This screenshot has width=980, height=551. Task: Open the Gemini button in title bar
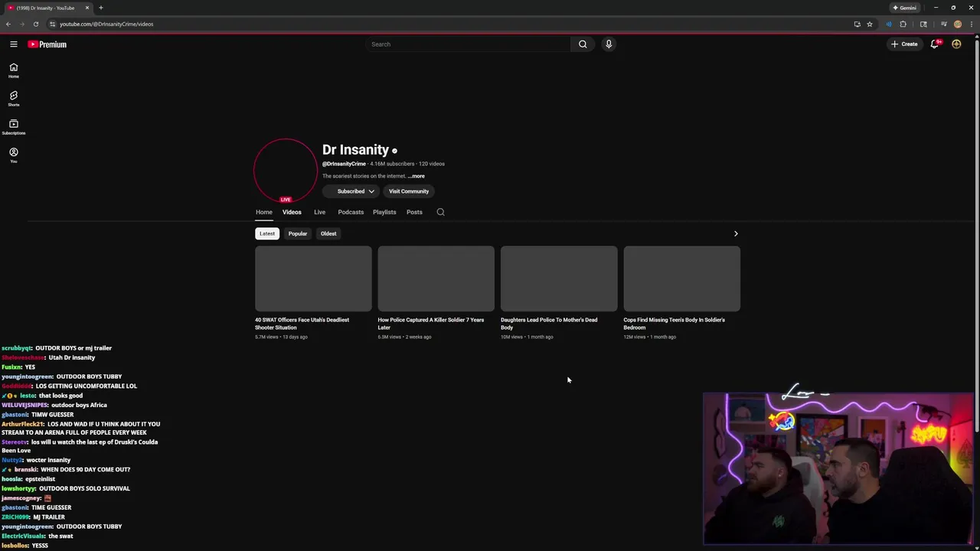coord(904,8)
